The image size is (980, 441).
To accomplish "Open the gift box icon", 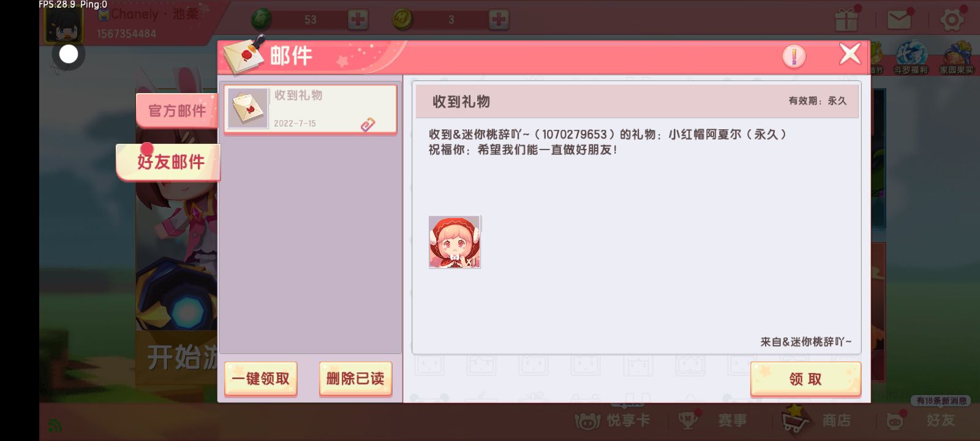I will pos(846,20).
